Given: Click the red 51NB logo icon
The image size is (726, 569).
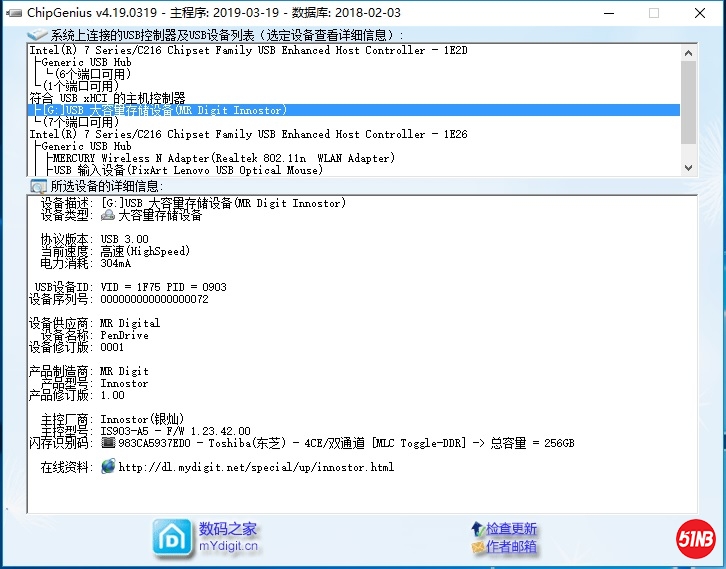Looking at the screenshot, I should [696, 539].
